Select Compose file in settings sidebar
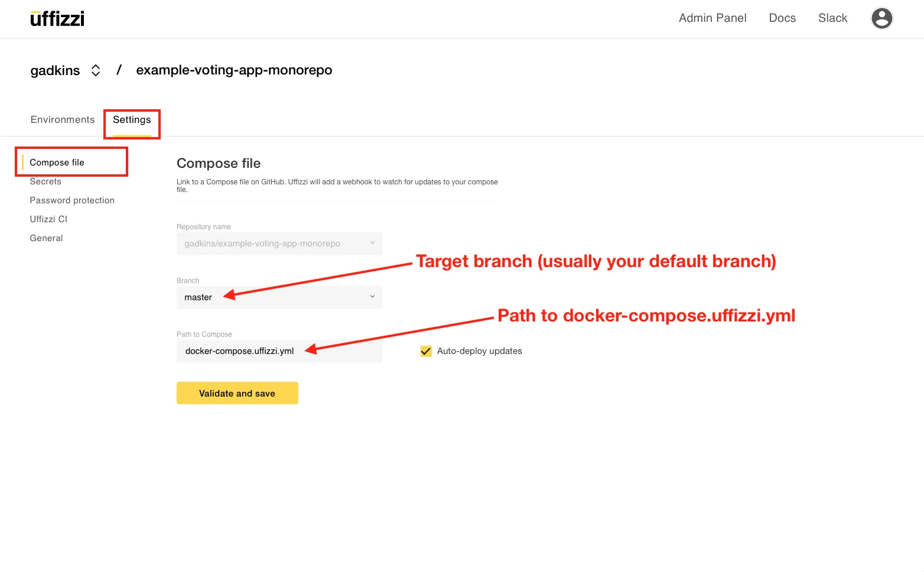This screenshot has height=572, width=924. (57, 162)
